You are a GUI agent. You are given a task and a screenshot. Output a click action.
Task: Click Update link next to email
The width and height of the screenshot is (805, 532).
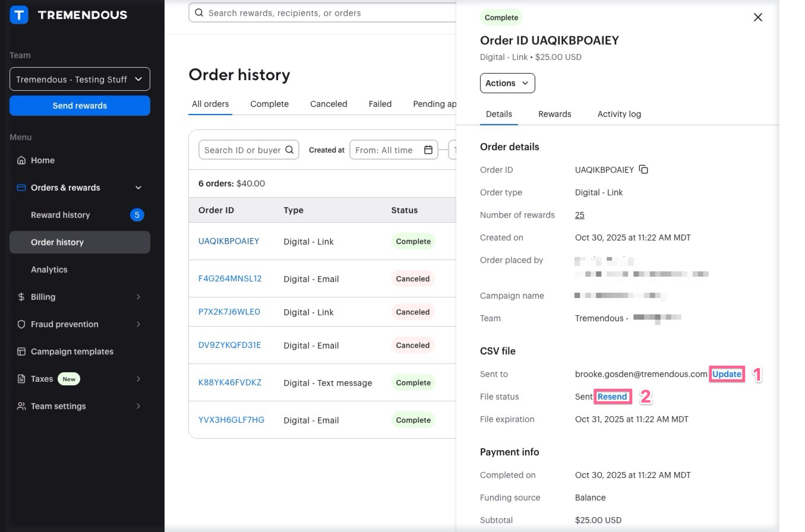[x=726, y=374]
